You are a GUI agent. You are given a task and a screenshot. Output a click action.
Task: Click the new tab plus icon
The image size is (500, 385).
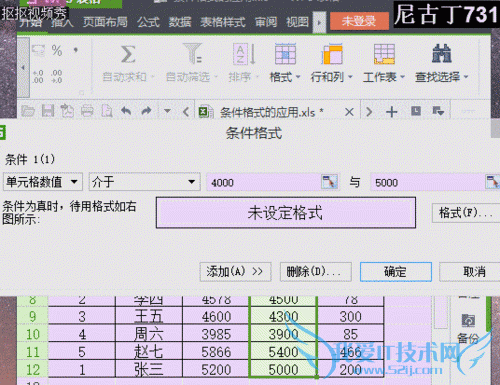[x=392, y=111]
